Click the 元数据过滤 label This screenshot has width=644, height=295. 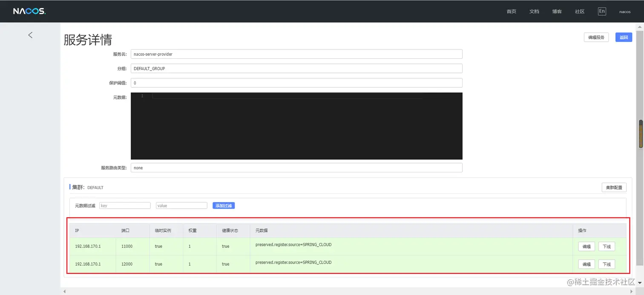pos(85,206)
